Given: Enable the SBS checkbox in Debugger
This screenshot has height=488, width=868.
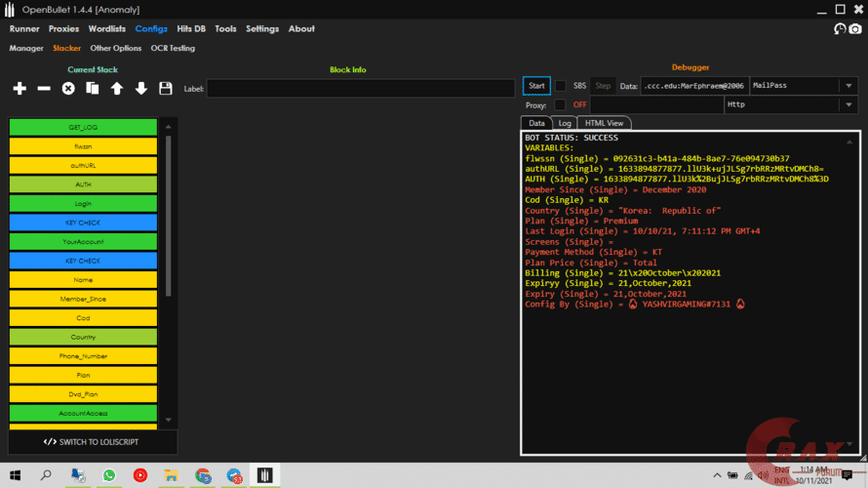Looking at the screenshot, I should 561,86.
